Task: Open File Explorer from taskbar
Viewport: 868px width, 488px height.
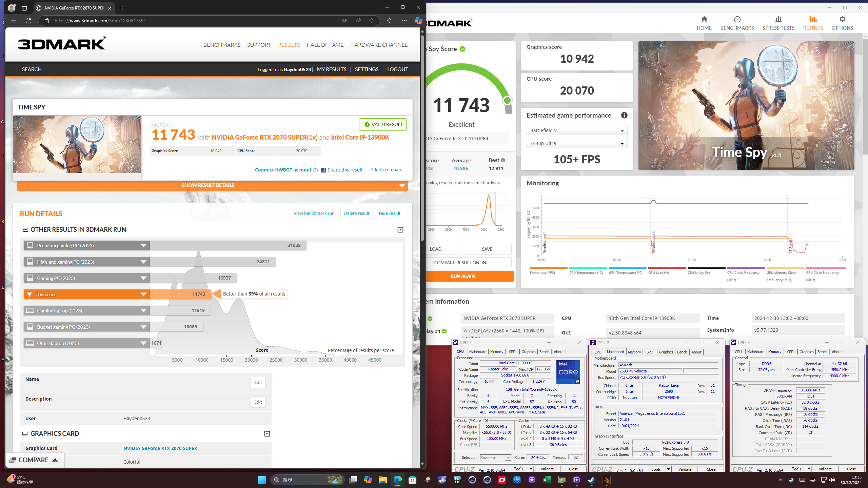Action: (x=383, y=480)
